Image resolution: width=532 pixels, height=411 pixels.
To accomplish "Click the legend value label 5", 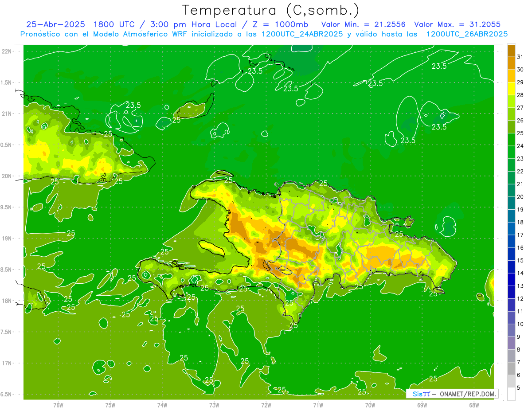I will [519, 388].
